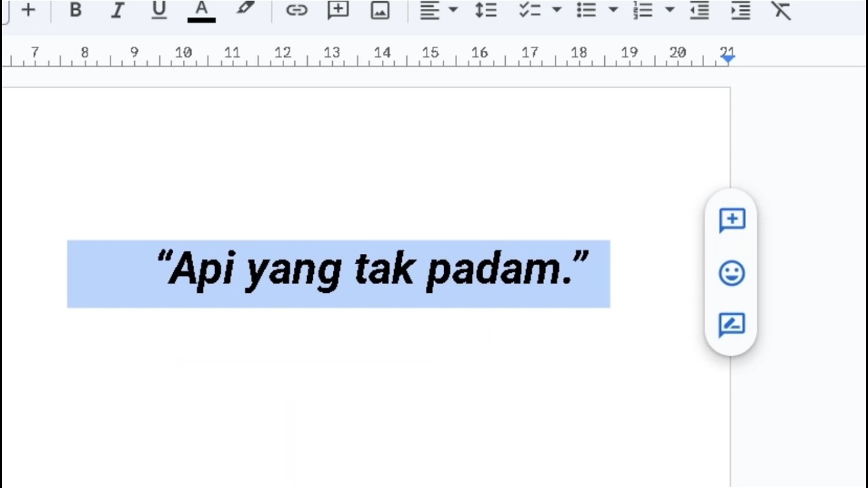This screenshot has width=868, height=488.
Task: Expand the numbered list style arrow
Action: (669, 10)
